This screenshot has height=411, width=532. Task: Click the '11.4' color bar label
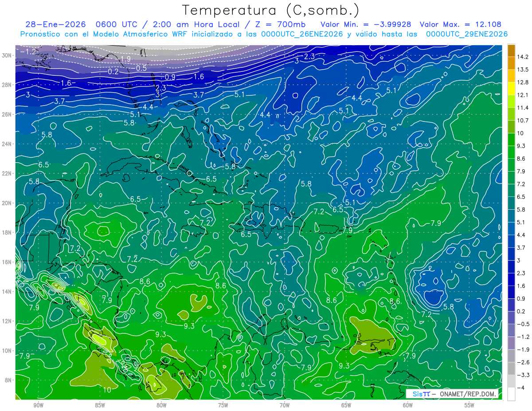(x=522, y=108)
